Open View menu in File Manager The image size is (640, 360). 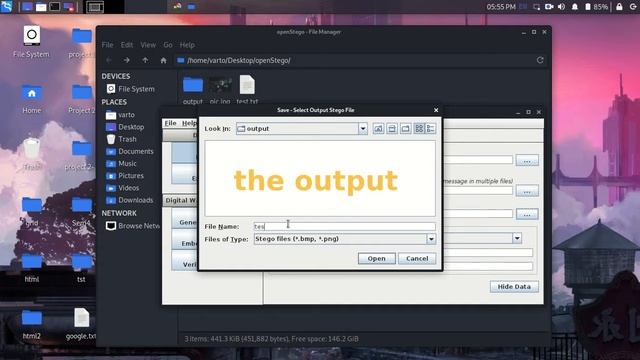tap(148, 45)
